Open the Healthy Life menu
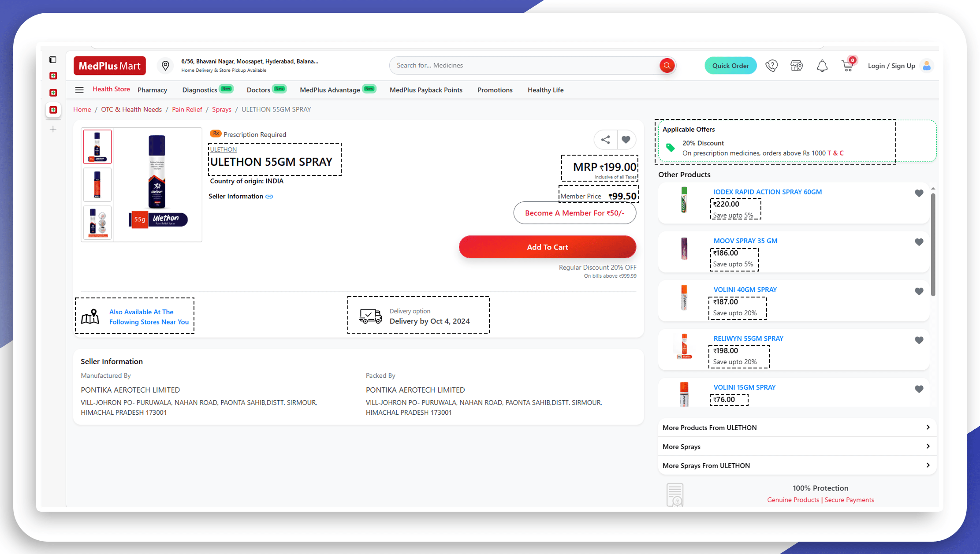The width and height of the screenshot is (980, 554). point(546,90)
